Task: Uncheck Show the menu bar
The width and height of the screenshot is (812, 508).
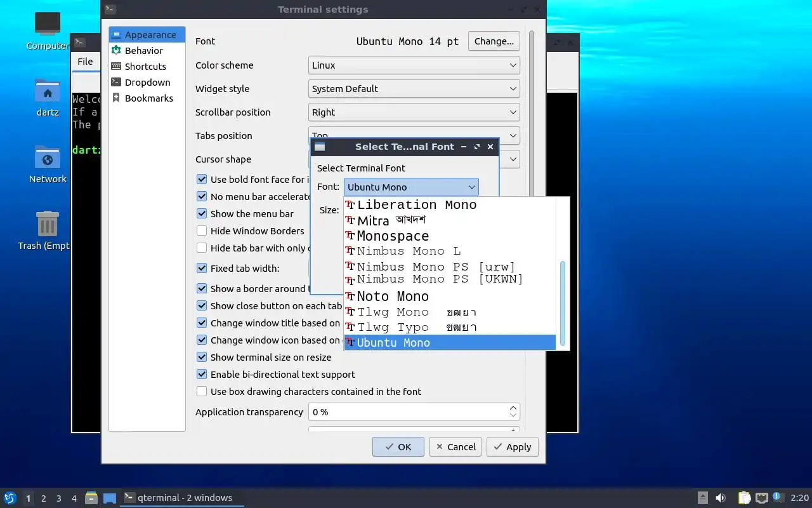Action: (202, 214)
